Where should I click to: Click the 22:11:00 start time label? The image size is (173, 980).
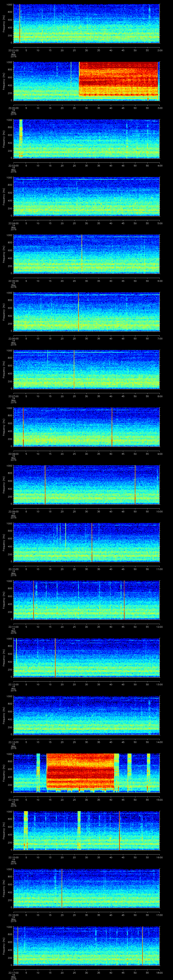pyautogui.click(x=13, y=627)
